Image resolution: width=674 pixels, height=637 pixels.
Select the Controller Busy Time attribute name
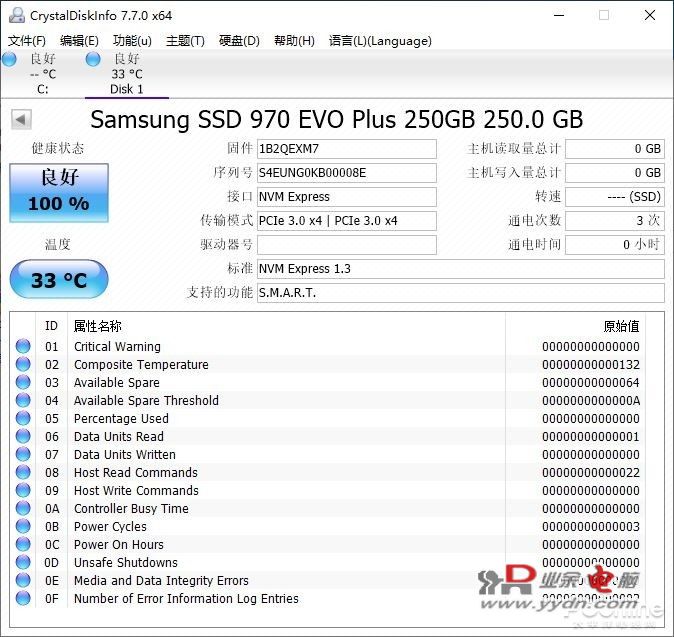click(131, 508)
